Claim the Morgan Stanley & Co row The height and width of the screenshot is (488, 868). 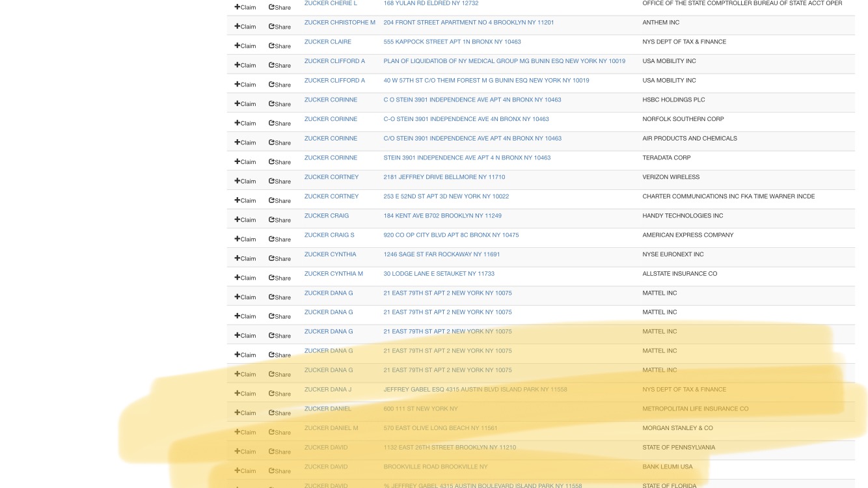click(x=245, y=433)
